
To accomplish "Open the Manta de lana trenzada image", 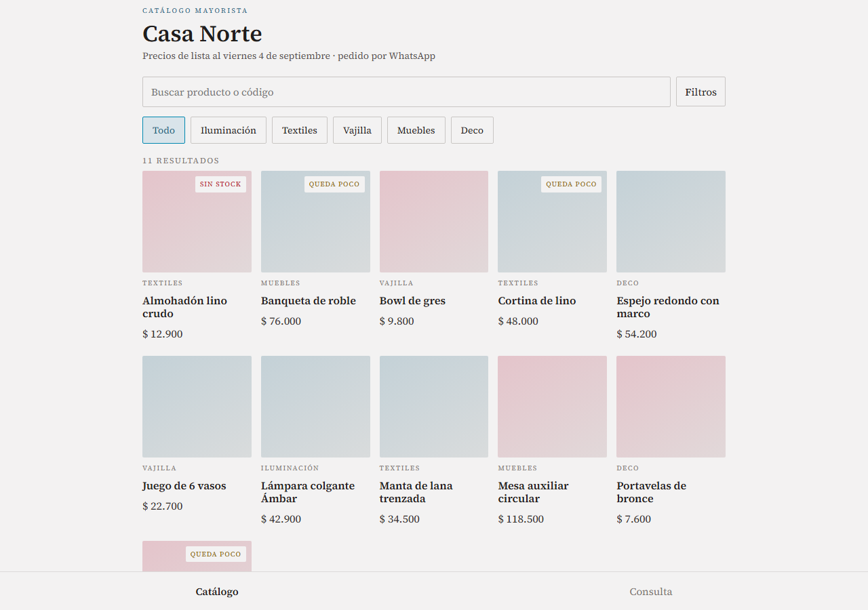I will 434,407.
